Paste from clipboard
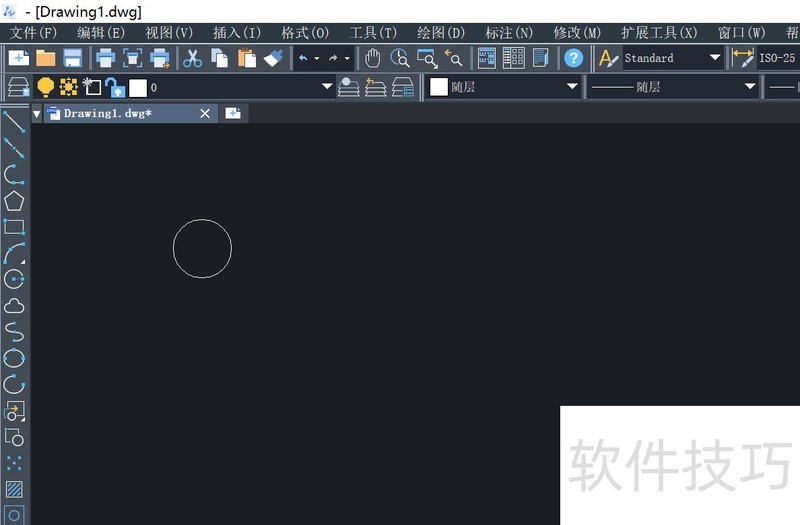This screenshot has width=800, height=525. [246, 58]
